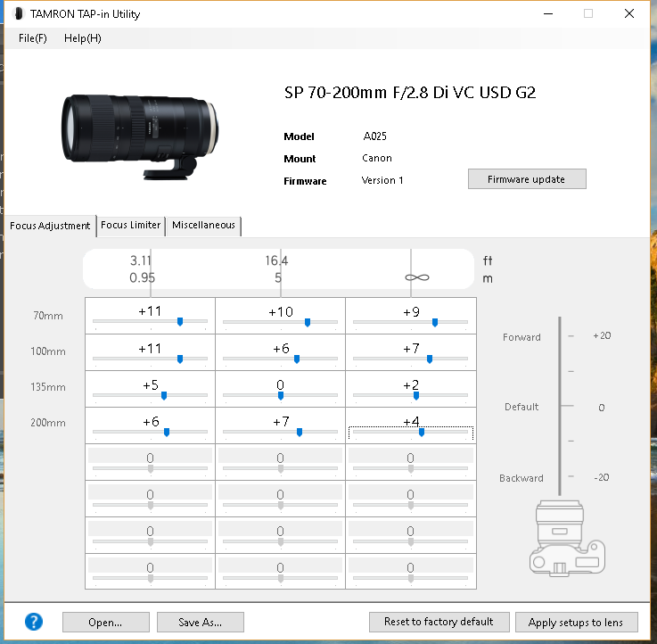Adjust the 200mm slider at infinity (+4)
Screen dimensions: 657x644
[421, 432]
